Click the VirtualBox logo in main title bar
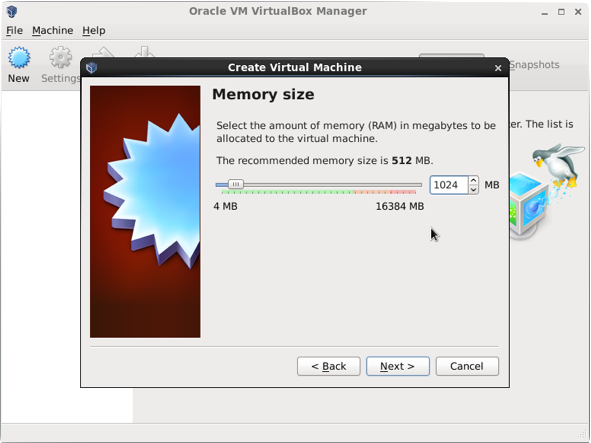The width and height of the screenshot is (591, 443). coord(12,11)
